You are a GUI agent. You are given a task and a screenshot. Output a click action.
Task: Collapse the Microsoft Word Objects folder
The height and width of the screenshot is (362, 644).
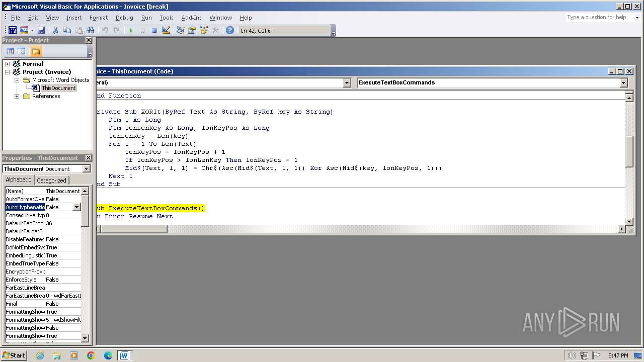point(17,80)
